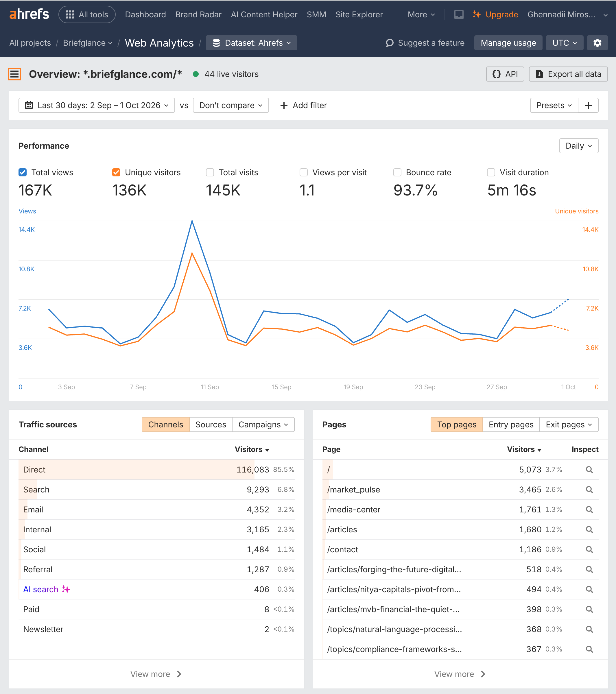Inspect the /media-center page magnifier

point(589,510)
